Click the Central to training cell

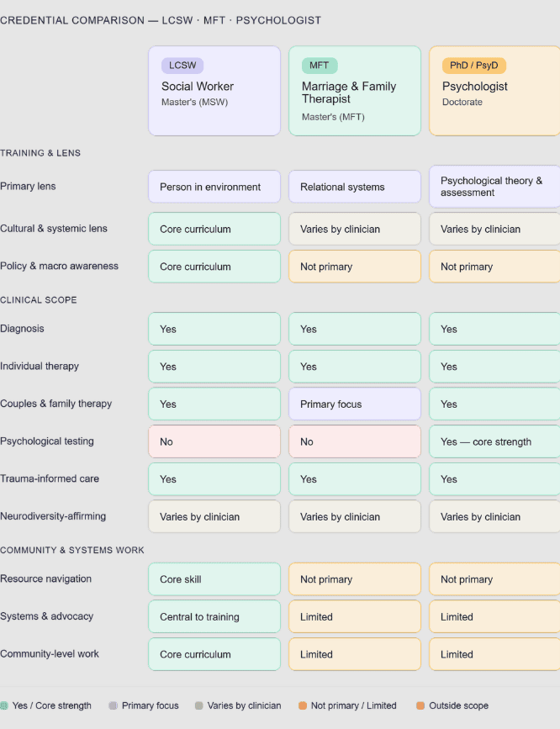tap(214, 616)
